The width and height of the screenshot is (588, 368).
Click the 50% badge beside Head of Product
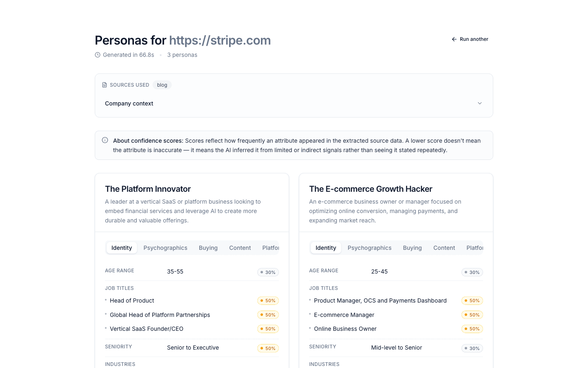(268, 301)
